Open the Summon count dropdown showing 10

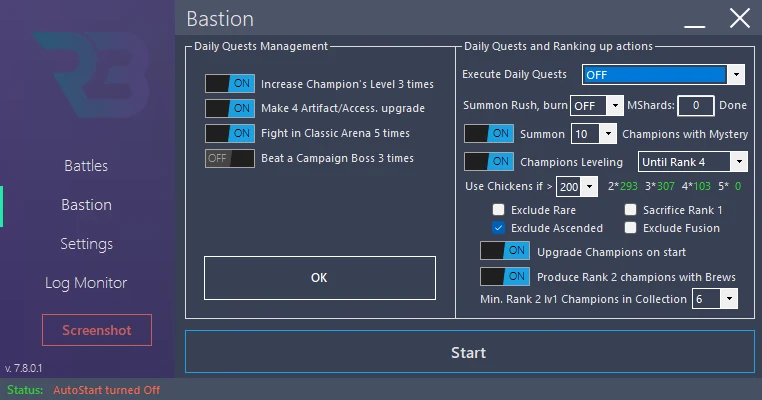click(x=594, y=134)
